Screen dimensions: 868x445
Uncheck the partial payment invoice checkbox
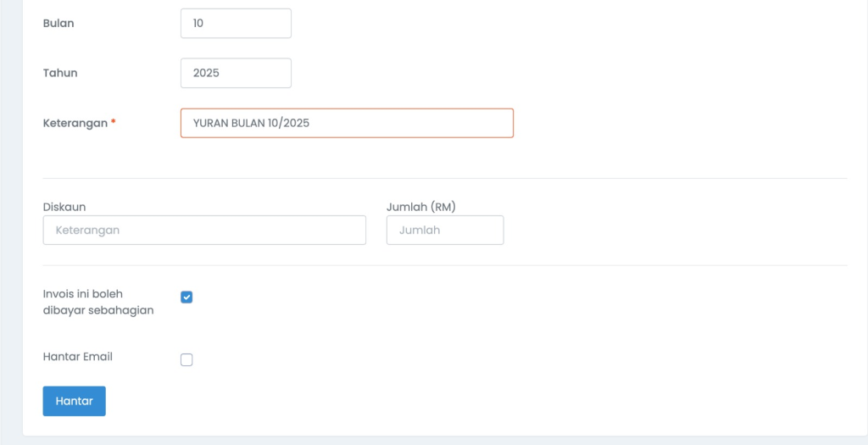pos(186,297)
